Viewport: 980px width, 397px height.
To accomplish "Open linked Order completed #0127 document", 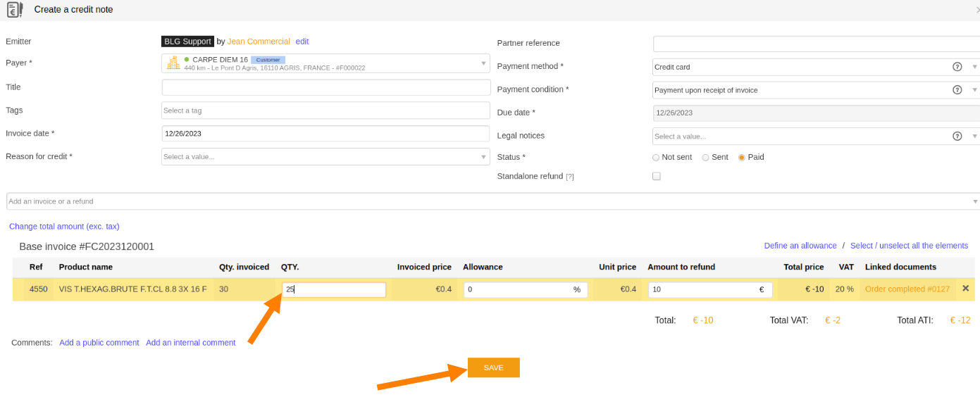I will pyautogui.click(x=907, y=289).
